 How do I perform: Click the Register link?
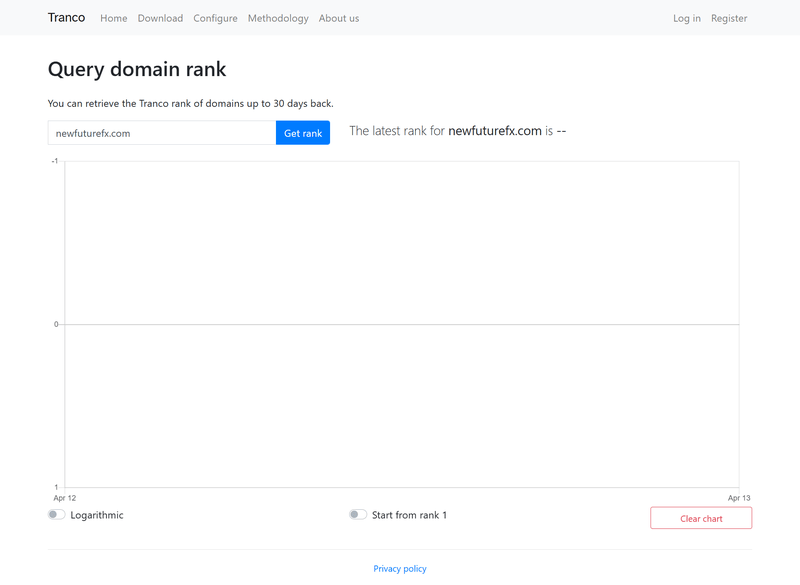729,18
